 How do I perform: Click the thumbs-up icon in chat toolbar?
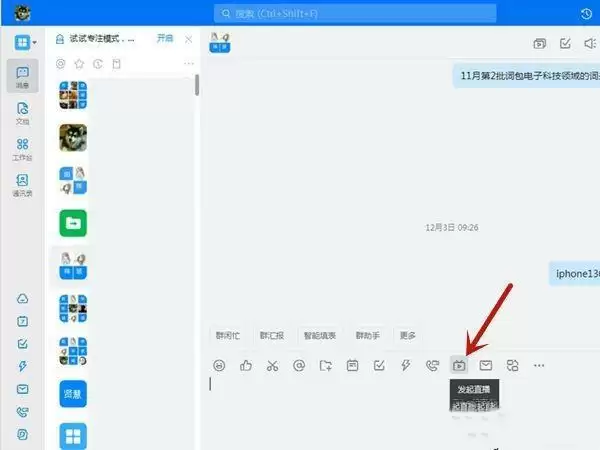pyautogui.click(x=246, y=365)
